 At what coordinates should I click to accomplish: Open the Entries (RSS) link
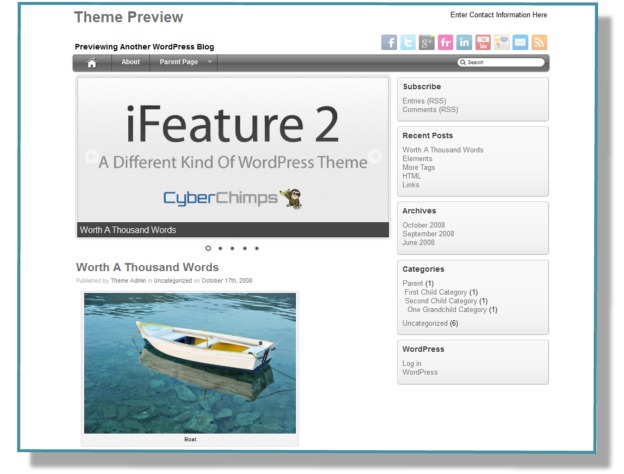[424, 101]
